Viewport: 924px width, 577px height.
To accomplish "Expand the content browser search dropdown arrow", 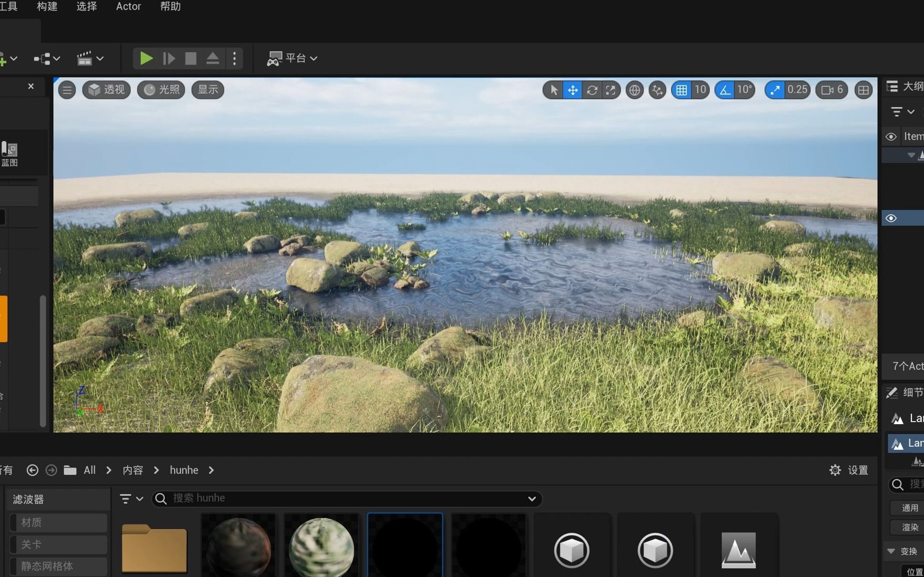I will point(532,499).
